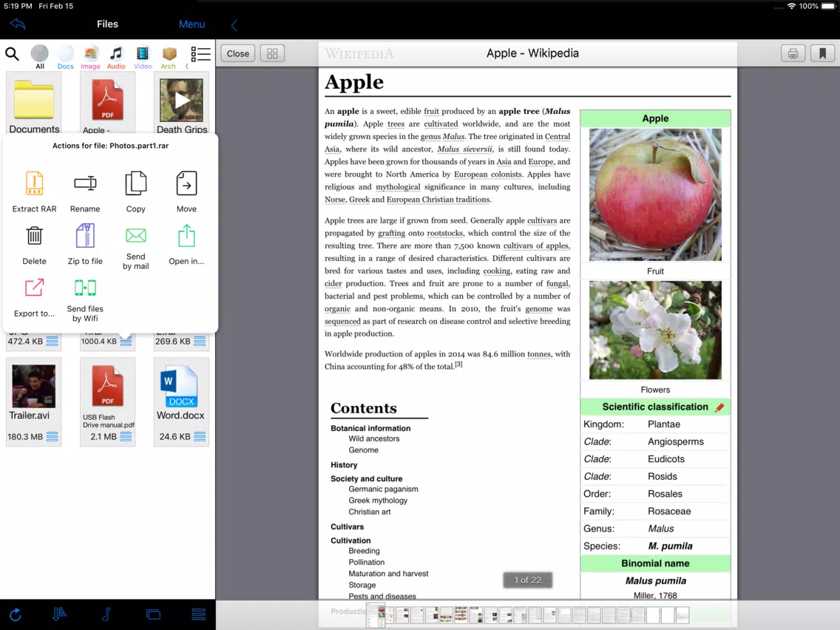The height and width of the screenshot is (630, 840).
Task: Follow the 'mythological' link in article
Action: click(x=398, y=187)
